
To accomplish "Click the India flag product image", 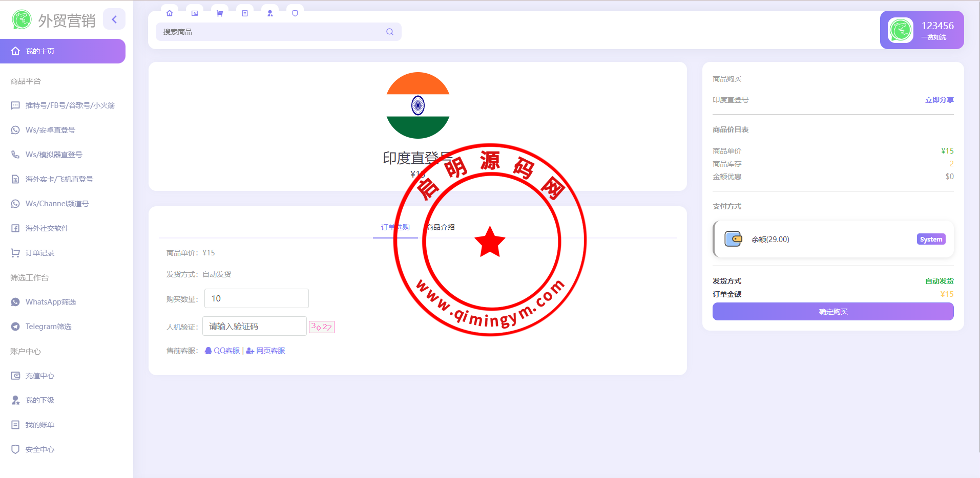I will [x=418, y=105].
